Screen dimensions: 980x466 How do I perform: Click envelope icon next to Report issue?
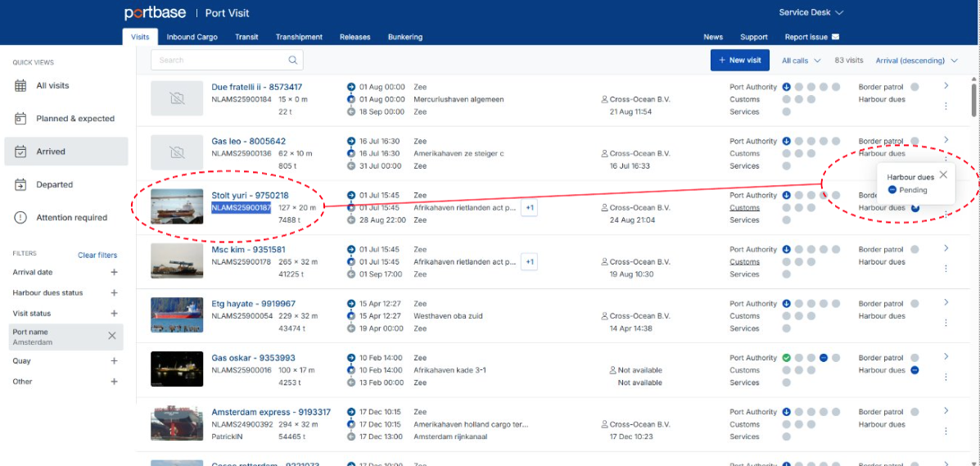coord(835,37)
